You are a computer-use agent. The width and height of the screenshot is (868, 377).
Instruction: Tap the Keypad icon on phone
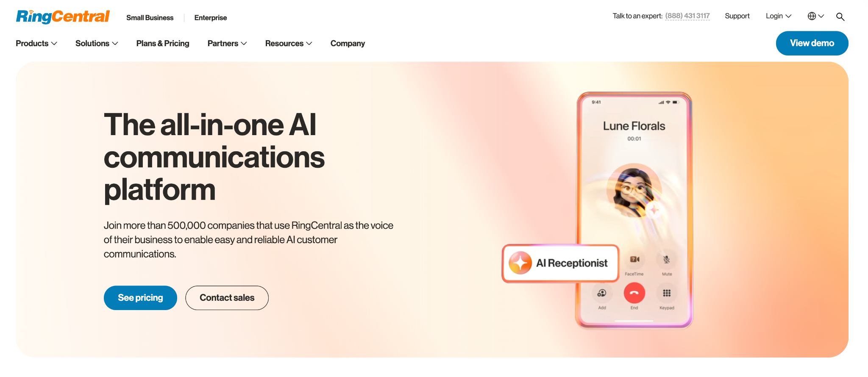tap(667, 293)
